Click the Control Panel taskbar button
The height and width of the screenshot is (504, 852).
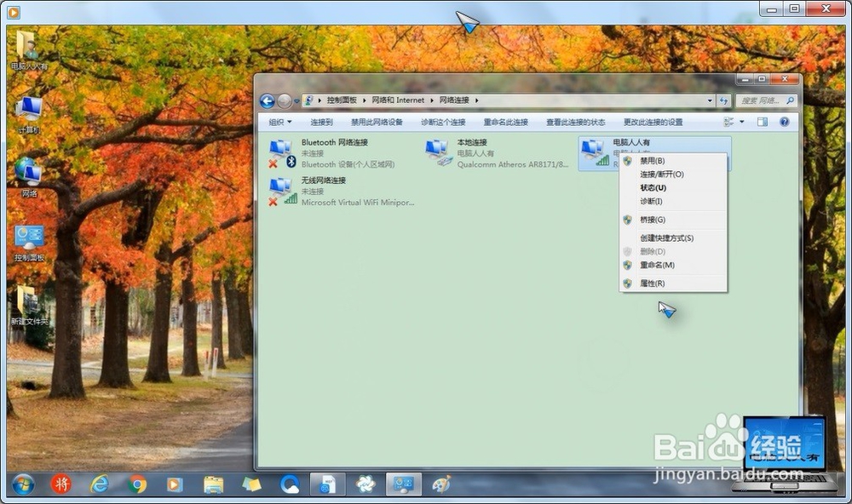403,484
